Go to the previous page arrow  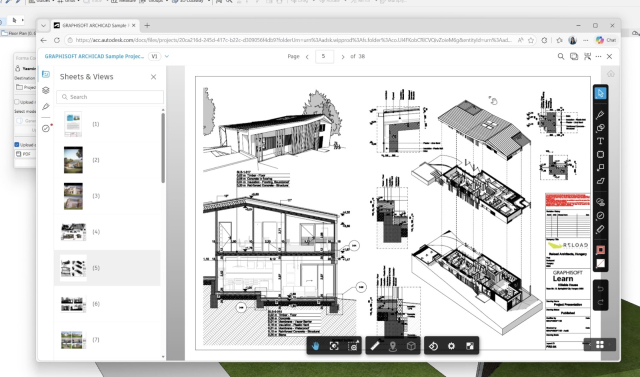(x=307, y=57)
